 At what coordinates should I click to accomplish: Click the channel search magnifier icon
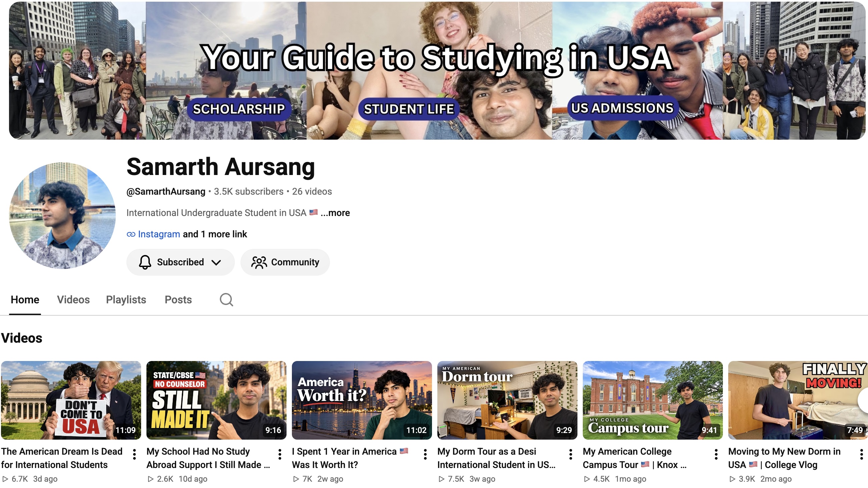click(227, 299)
